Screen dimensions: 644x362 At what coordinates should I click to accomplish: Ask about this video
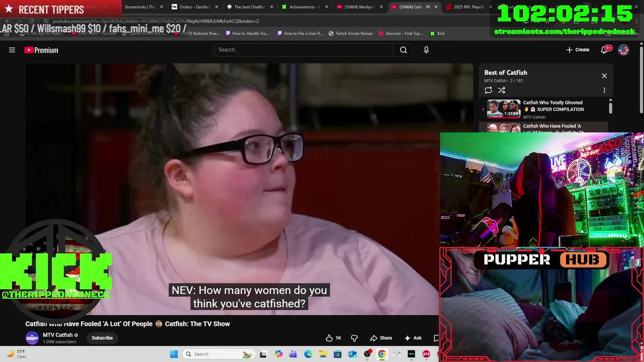(413, 338)
